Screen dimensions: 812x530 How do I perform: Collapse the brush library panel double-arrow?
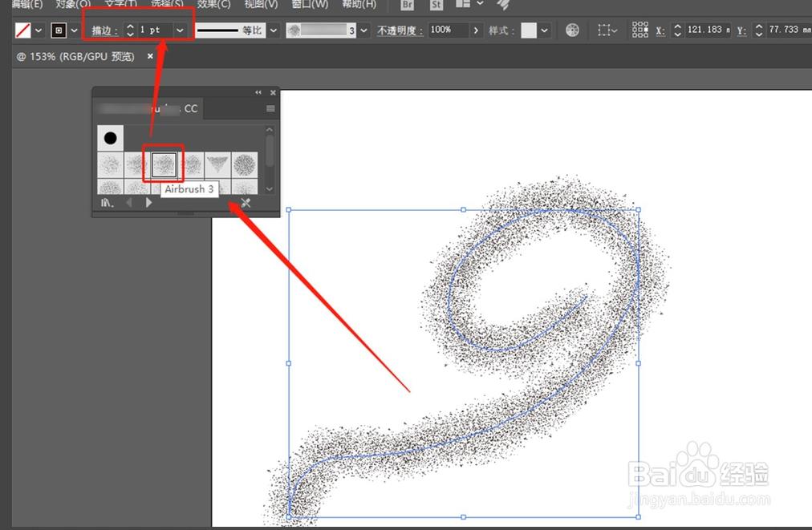coord(258,93)
